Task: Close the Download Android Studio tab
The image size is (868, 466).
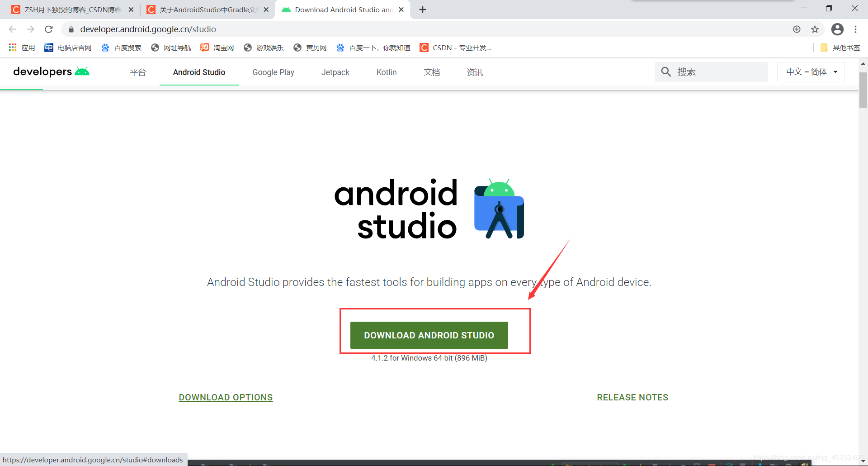Action: (401, 10)
